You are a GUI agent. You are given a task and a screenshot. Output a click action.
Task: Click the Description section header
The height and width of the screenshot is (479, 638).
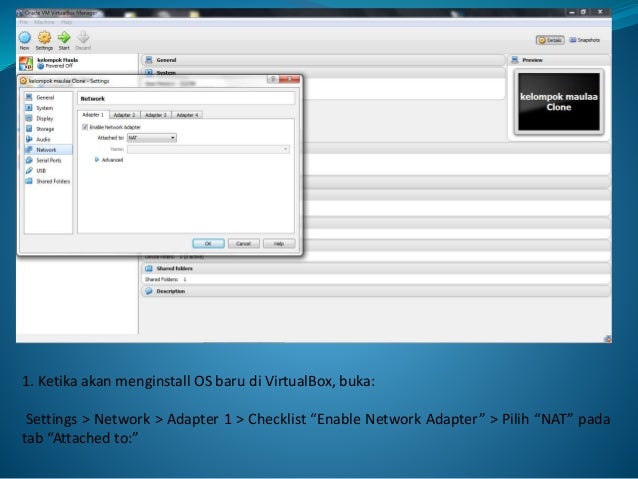(x=376, y=291)
